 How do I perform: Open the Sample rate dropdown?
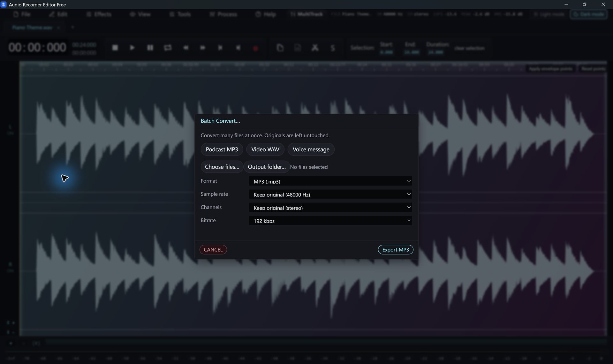click(330, 194)
